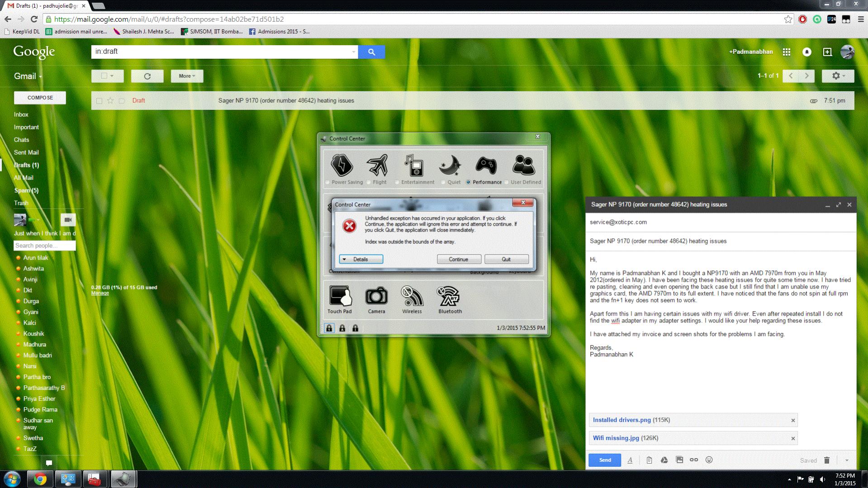Image resolution: width=868 pixels, height=488 pixels.
Task: Open the Inbox folder
Action: coord(21,114)
